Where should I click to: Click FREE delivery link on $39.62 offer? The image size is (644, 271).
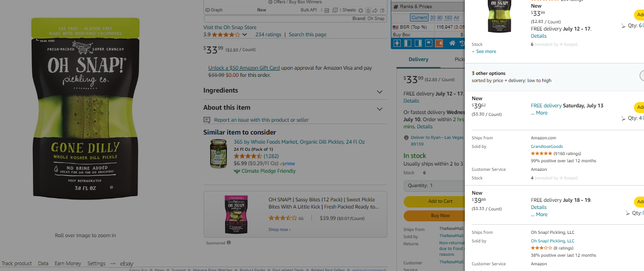pyautogui.click(x=546, y=105)
